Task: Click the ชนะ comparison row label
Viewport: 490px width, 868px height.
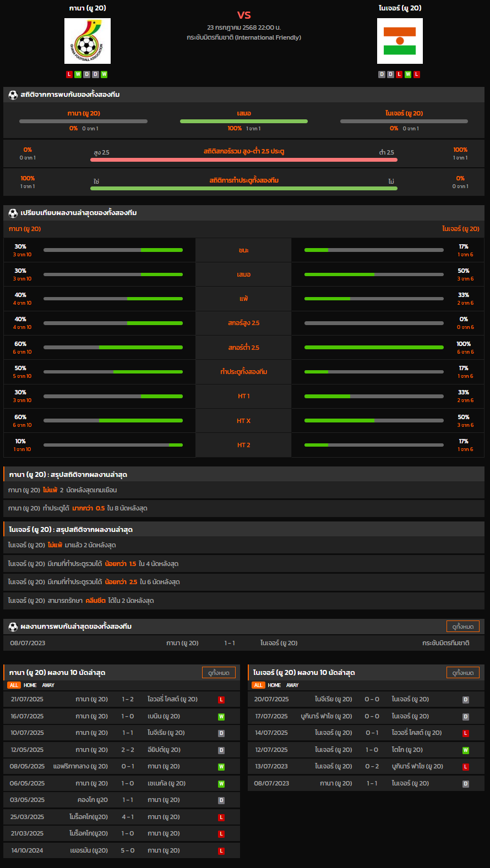Action: 244,250
